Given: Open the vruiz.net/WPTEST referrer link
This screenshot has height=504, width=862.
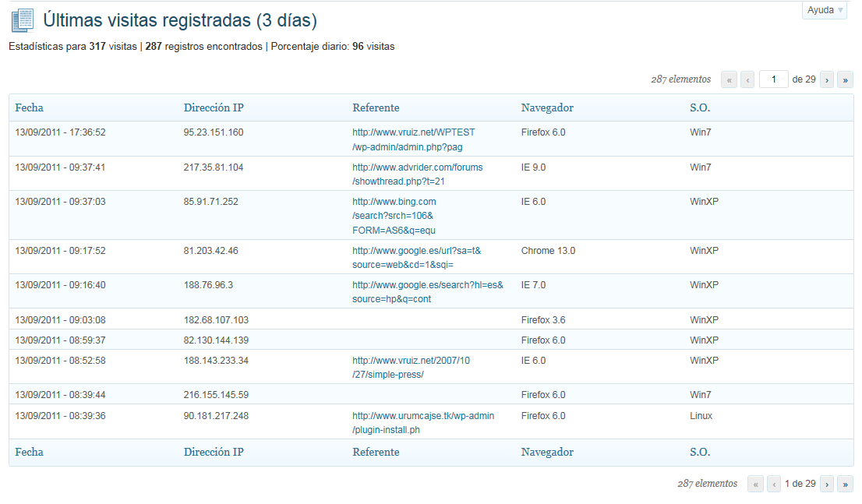Looking at the screenshot, I should point(413,139).
